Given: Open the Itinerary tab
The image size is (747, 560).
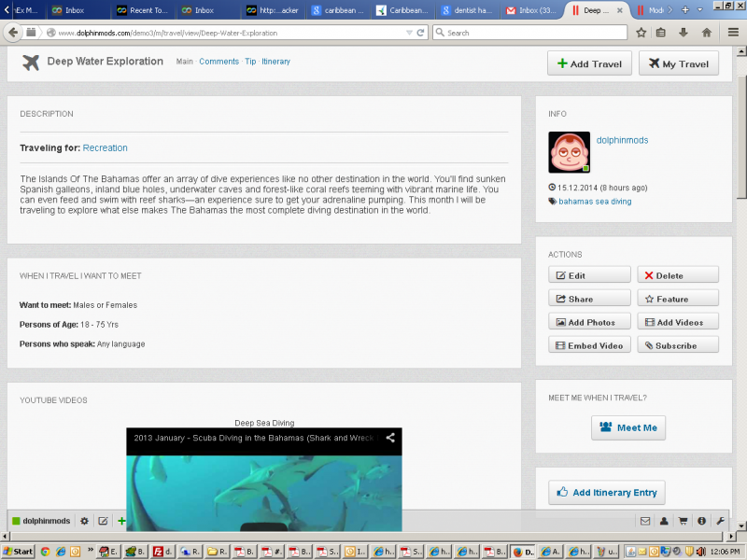Looking at the screenshot, I should point(275,62).
